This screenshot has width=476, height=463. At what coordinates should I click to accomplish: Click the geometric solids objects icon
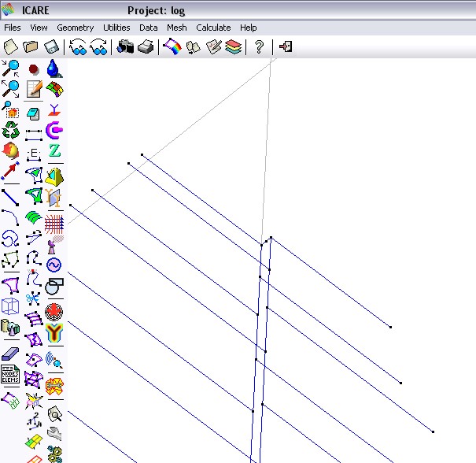(10, 328)
